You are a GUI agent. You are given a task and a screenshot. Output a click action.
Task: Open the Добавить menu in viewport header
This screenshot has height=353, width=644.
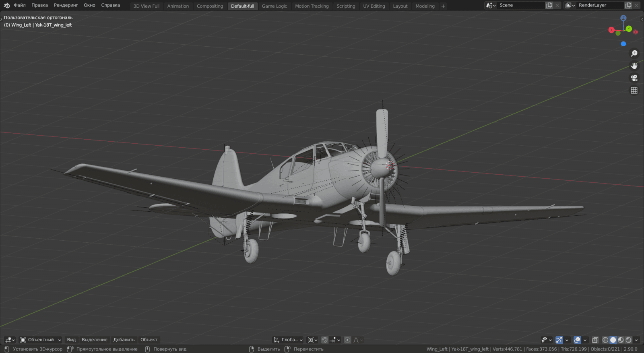click(124, 340)
